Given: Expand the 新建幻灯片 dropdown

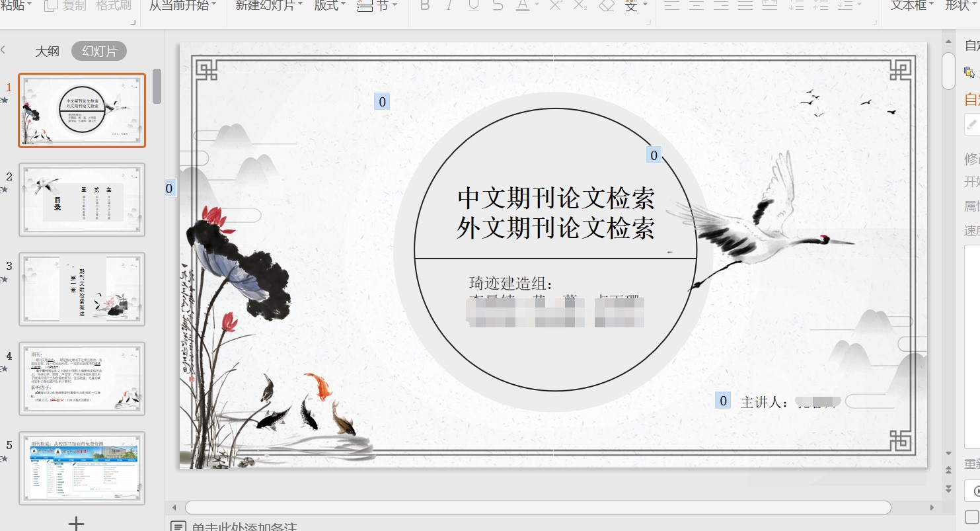Looking at the screenshot, I should pos(269,6).
